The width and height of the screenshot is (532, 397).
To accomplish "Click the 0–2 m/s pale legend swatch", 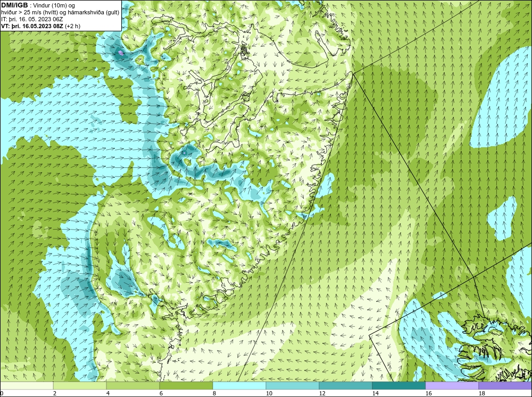I will (x=27, y=386).
